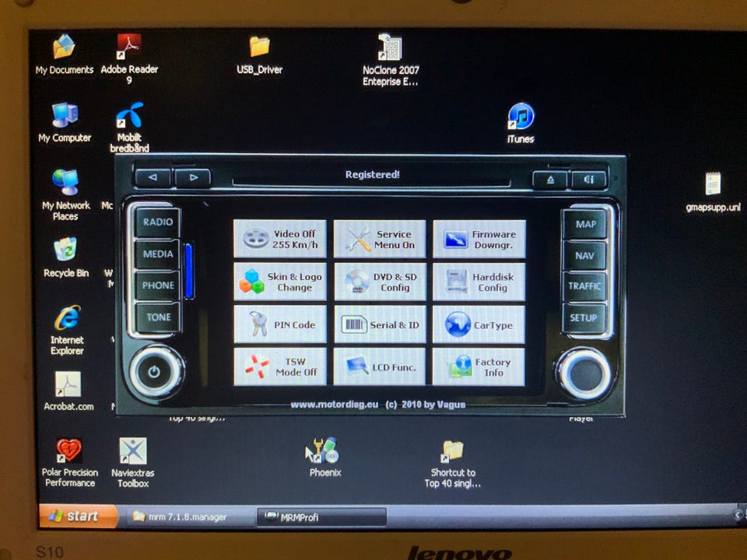The height and width of the screenshot is (560, 747).
Task: Click the eject button on the head unit
Action: click(x=550, y=180)
